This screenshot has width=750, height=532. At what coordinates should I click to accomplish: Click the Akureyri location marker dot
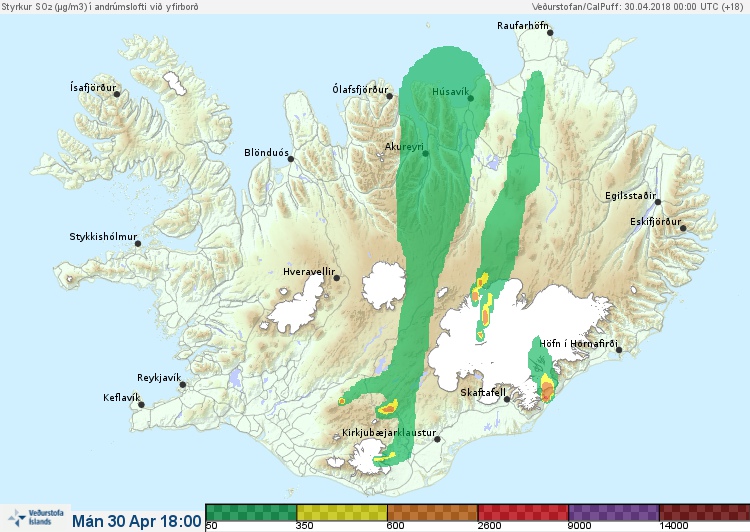(425, 153)
